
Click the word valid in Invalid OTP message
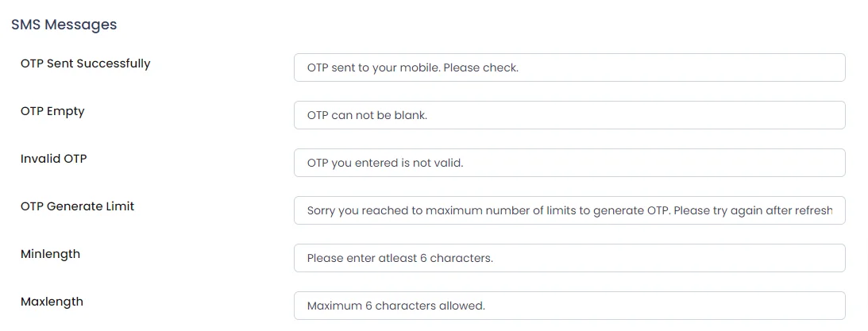click(x=447, y=164)
